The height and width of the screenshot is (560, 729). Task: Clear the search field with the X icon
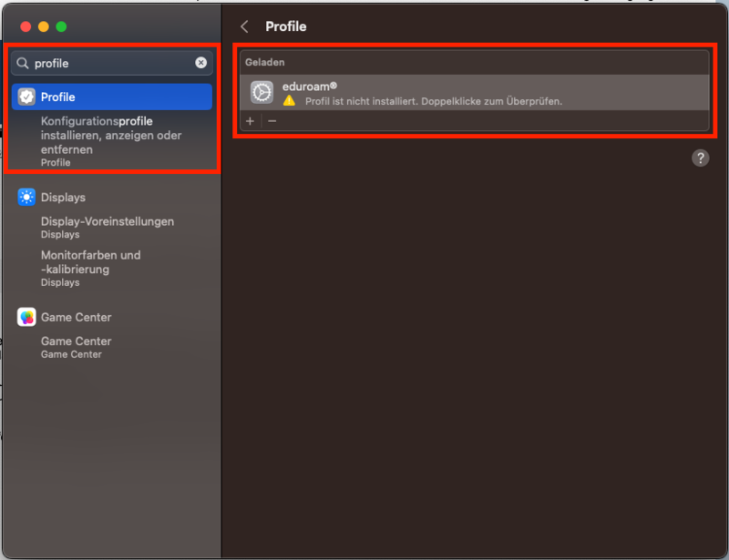200,63
